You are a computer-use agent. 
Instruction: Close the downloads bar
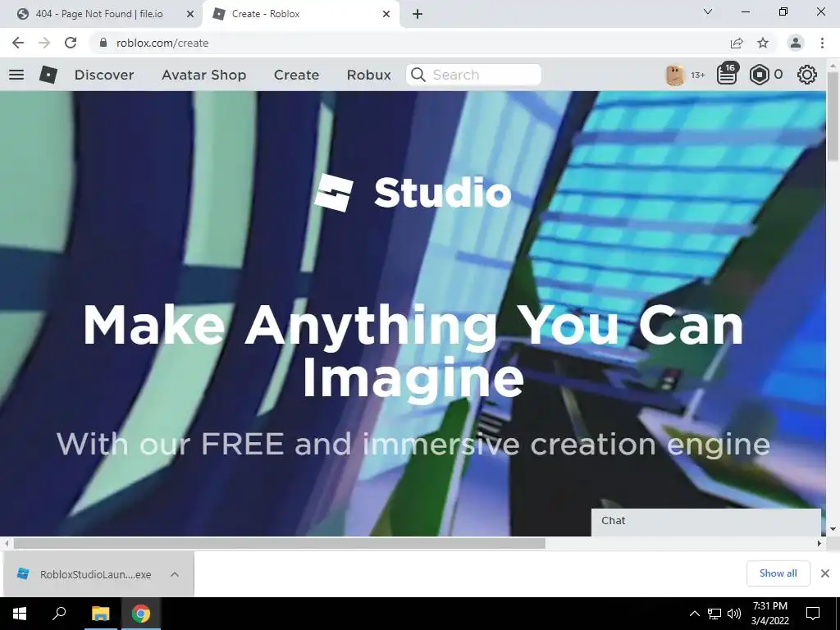[x=825, y=573]
